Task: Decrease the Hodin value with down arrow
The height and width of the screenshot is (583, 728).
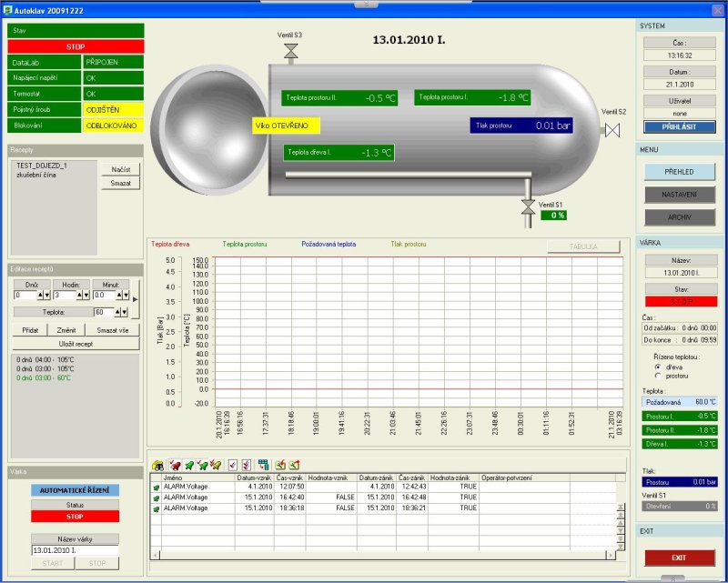Action: tap(86, 295)
